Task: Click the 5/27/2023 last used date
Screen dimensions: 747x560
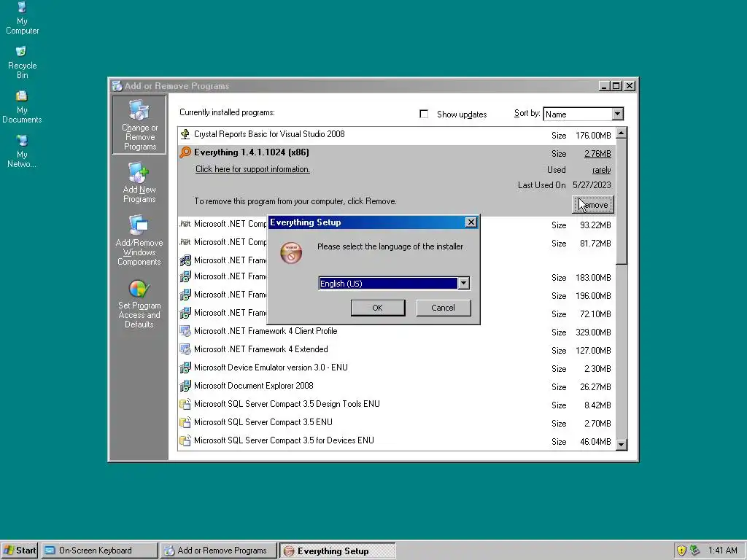Action: pyautogui.click(x=592, y=185)
